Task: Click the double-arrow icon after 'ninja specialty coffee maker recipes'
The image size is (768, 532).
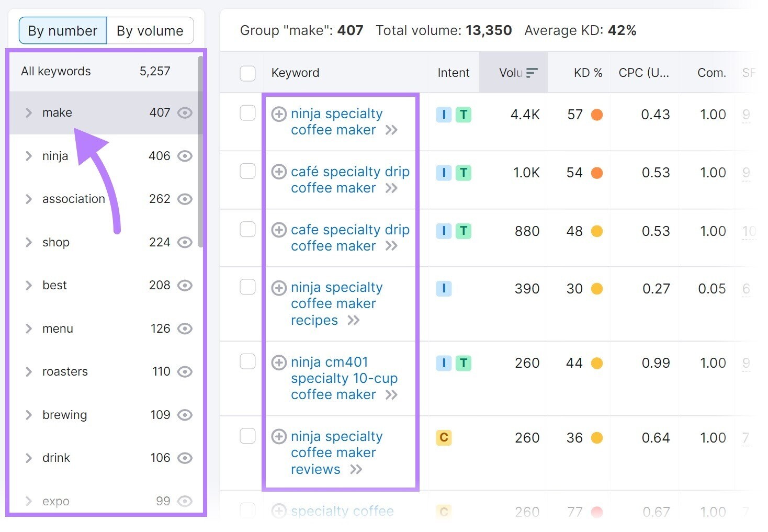Action: click(354, 321)
